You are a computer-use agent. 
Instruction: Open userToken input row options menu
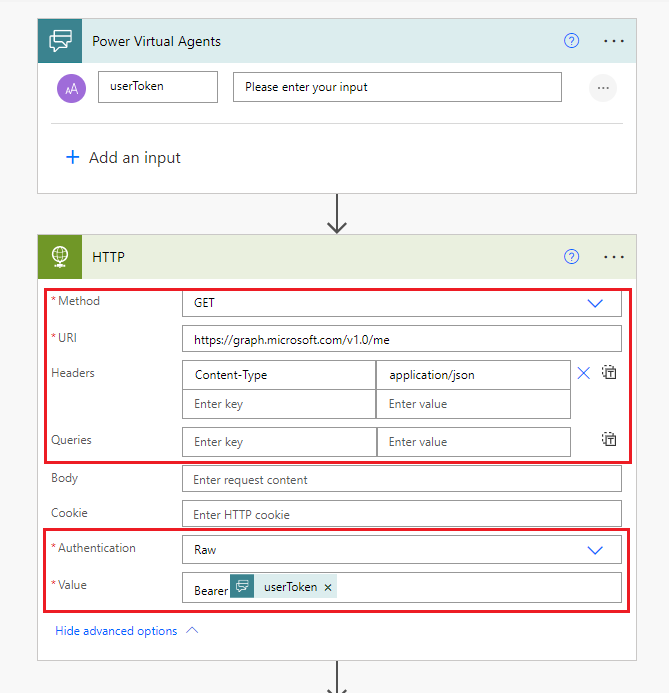click(x=602, y=88)
